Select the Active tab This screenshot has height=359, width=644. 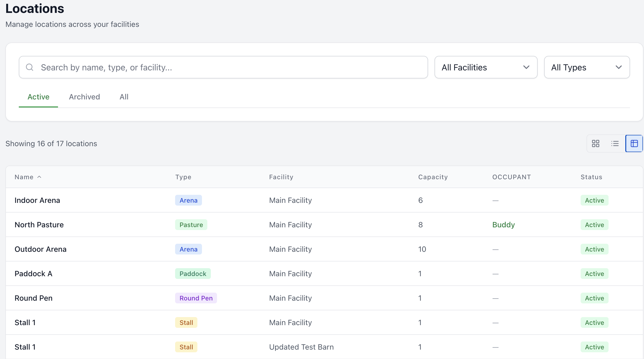click(x=38, y=97)
